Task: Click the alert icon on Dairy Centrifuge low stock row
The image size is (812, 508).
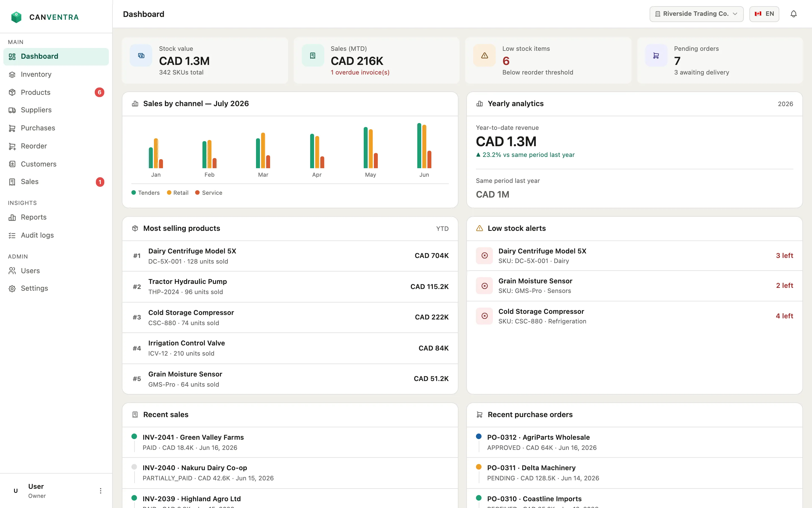Action: 484,256
